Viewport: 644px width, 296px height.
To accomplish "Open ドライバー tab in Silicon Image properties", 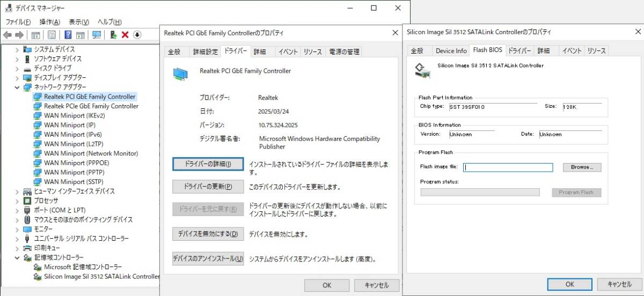I will [x=519, y=51].
